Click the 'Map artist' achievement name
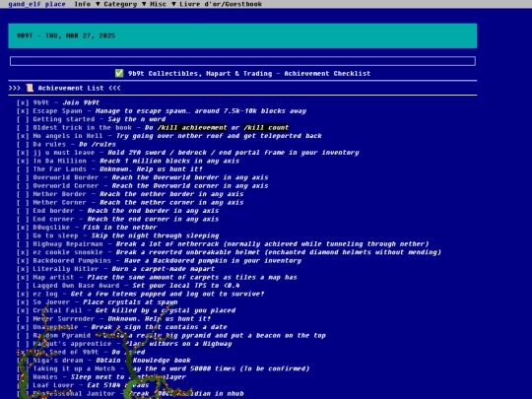This screenshot has height=399, width=532. tap(53, 277)
